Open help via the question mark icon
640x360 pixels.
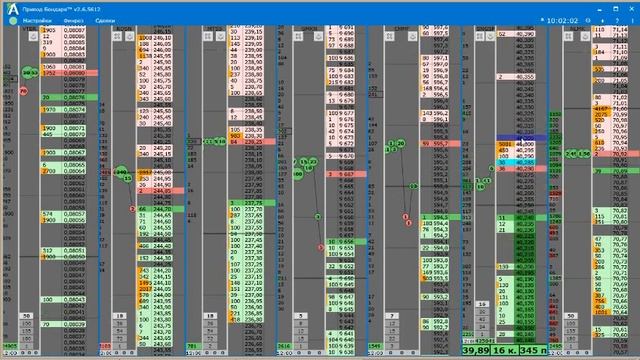617,20
